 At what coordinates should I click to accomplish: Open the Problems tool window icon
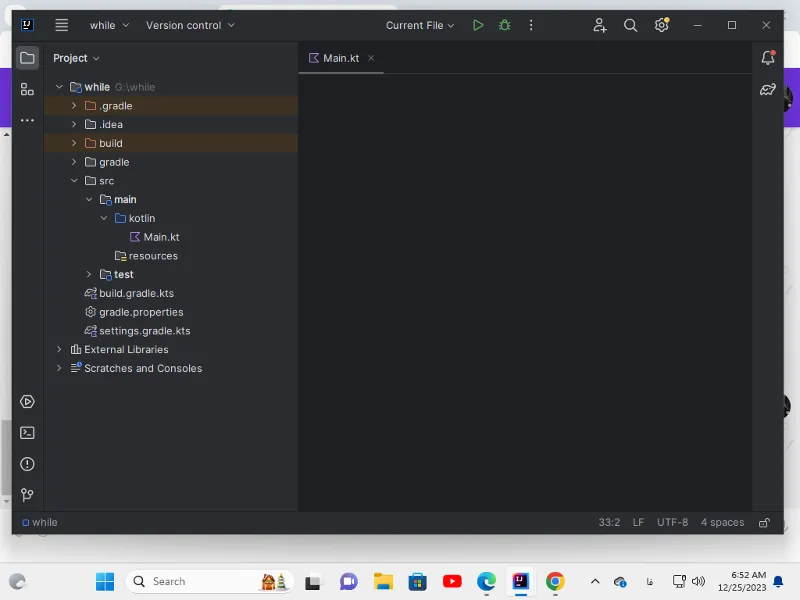27,464
